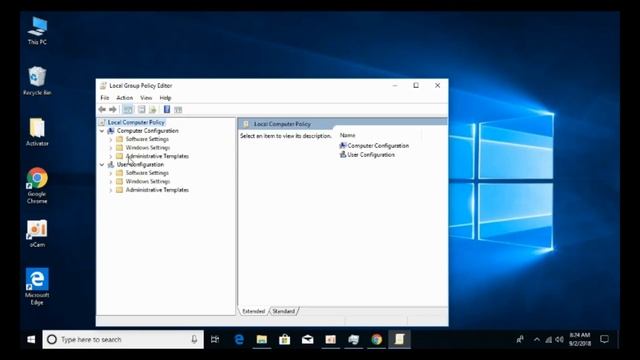
Task: Open the Action Center notification icon
Action: click(x=604, y=339)
